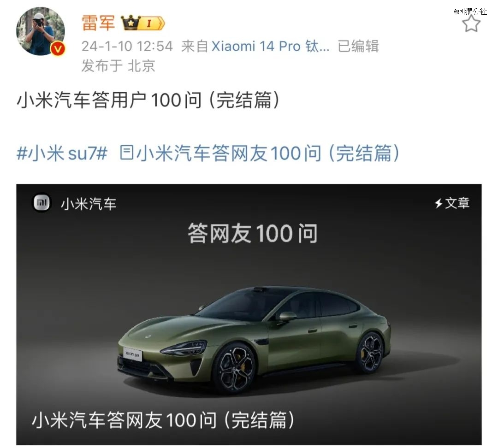
Task: Tap the post timestamp 24-1-10 12:54
Action: tap(127, 47)
